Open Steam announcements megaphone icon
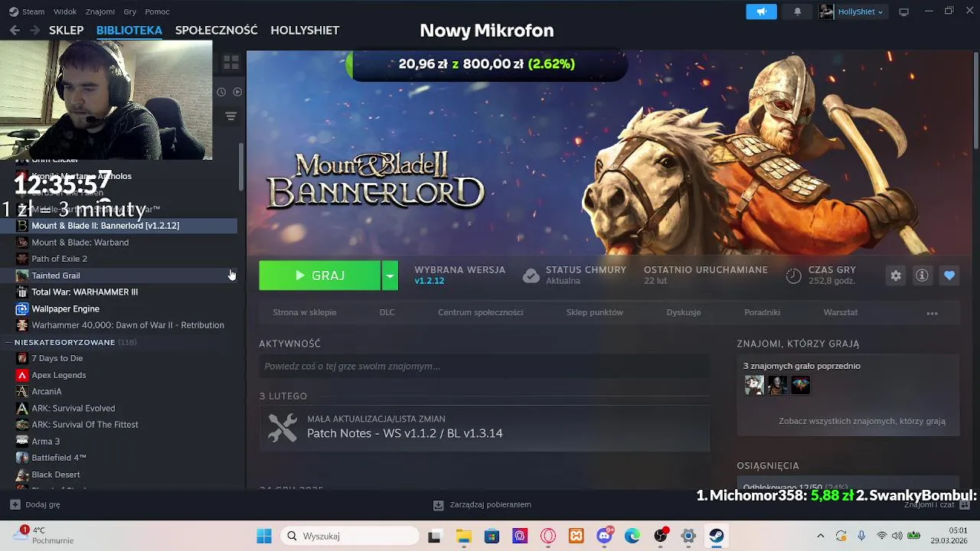The width and height of the screenshot is (980, 551). (762, 11)
